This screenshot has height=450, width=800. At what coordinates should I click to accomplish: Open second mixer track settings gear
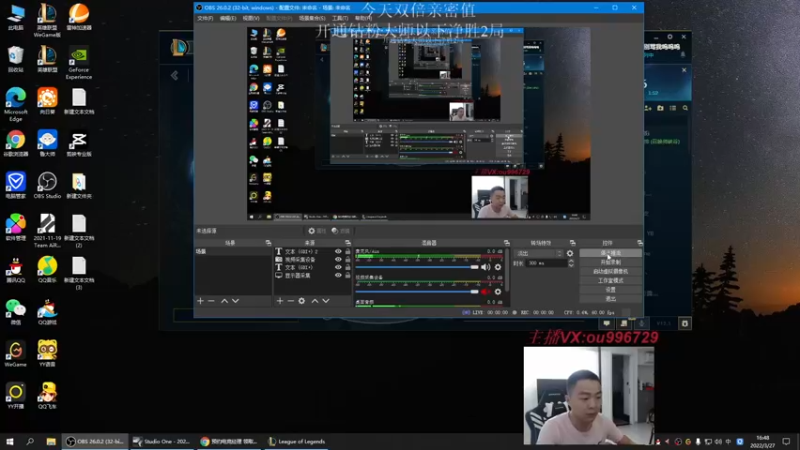click(x=498, y=292)
